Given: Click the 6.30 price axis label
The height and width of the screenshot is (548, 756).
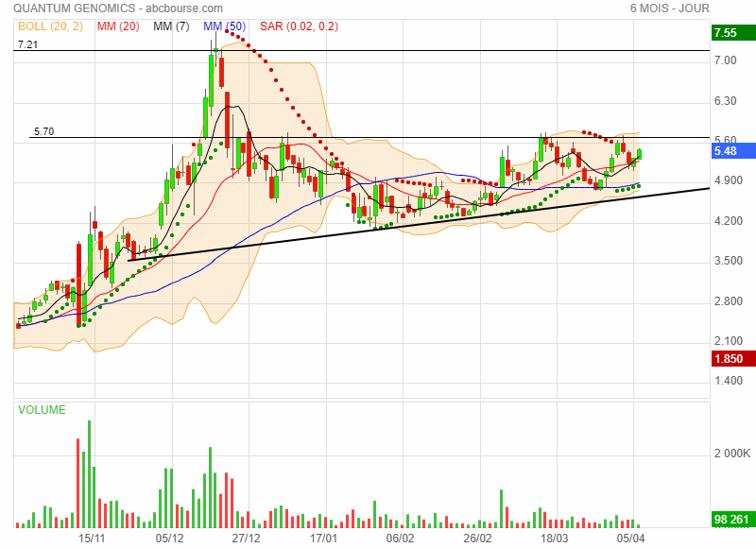Looking at the screenshot, I should pos(726,101).
